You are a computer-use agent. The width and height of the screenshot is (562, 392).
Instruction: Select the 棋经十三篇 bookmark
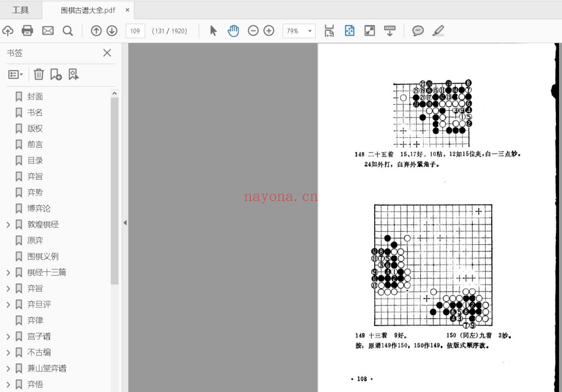(47, 272)
